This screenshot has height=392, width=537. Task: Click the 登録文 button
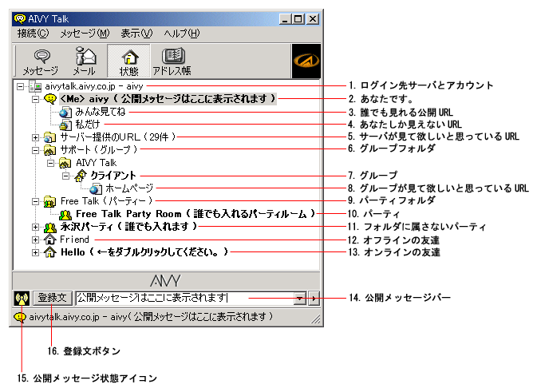point(52,298)
